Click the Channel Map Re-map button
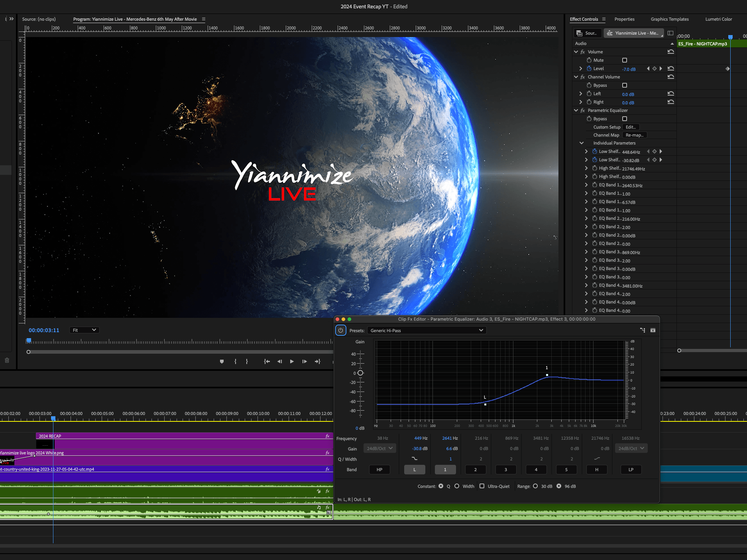Screen dimensions: 747x560 [x=635, y=135]
